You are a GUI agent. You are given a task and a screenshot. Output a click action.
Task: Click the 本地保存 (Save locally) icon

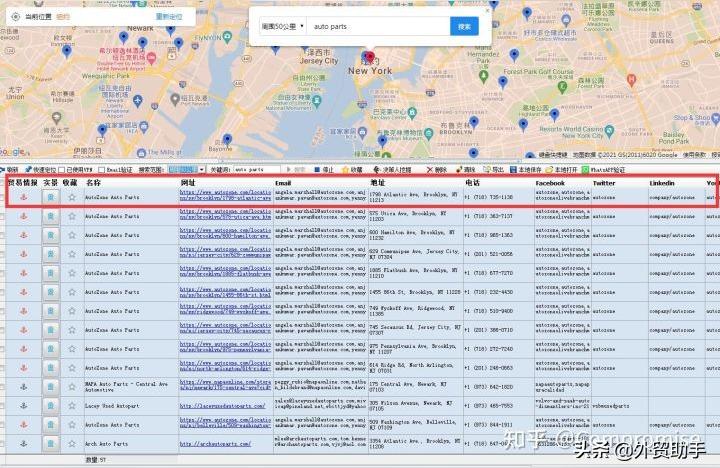coord(513,170)
